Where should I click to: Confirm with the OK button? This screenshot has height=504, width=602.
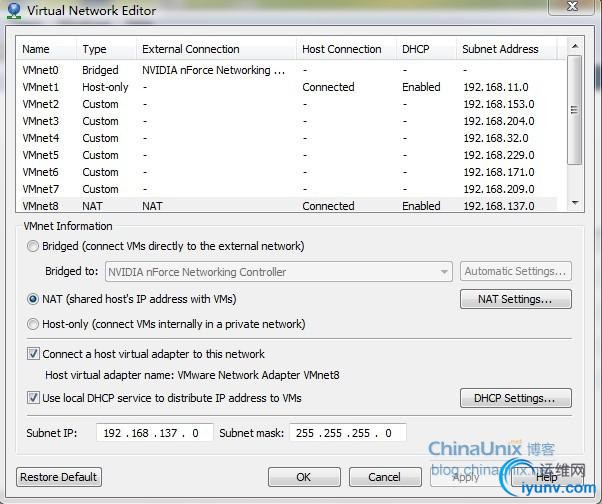click(x=304, y=477)
